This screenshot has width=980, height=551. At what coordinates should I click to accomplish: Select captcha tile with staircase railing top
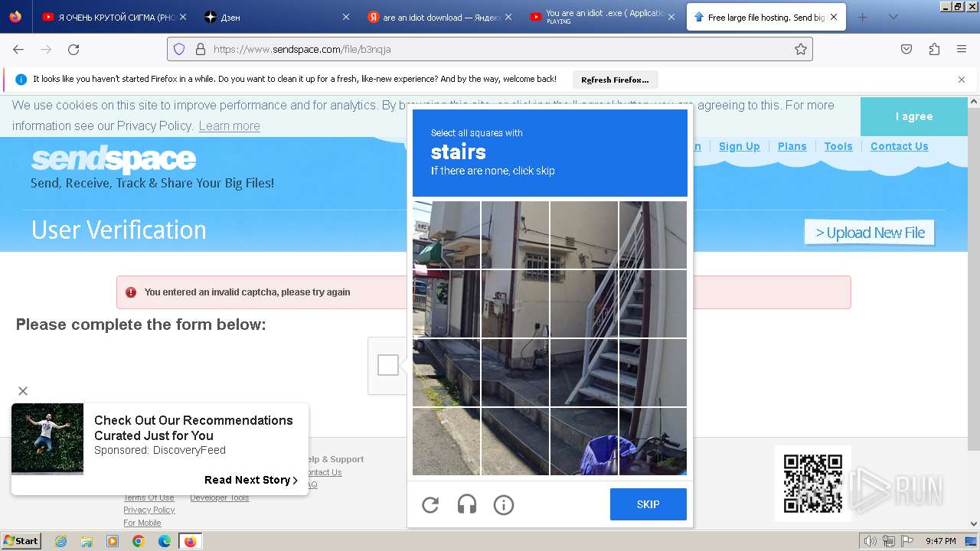pyautogui.click(x=653, y=235)
